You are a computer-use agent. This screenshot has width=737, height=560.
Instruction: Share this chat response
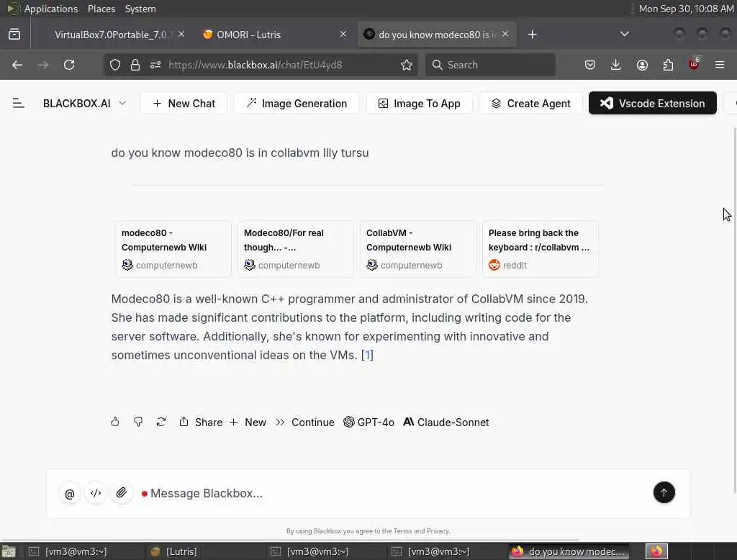click(201, 423)
